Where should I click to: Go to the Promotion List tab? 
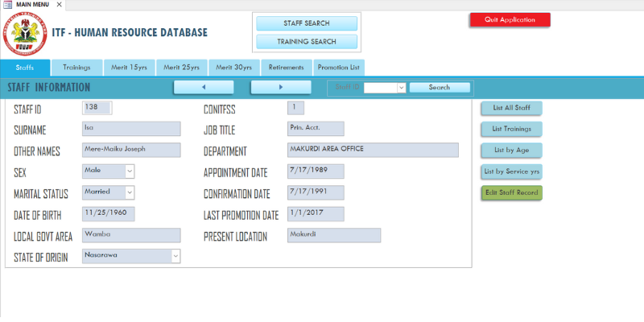(x=339, y=68)
